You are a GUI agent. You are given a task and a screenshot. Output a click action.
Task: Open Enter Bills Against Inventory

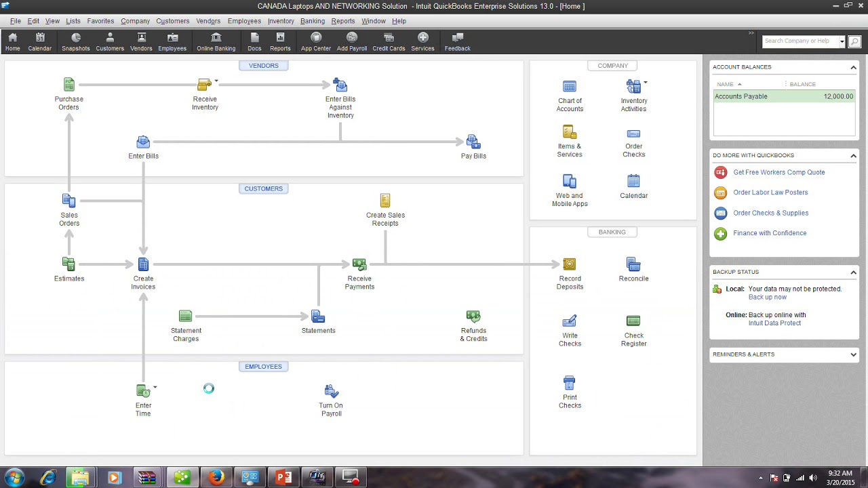(340, 85)
